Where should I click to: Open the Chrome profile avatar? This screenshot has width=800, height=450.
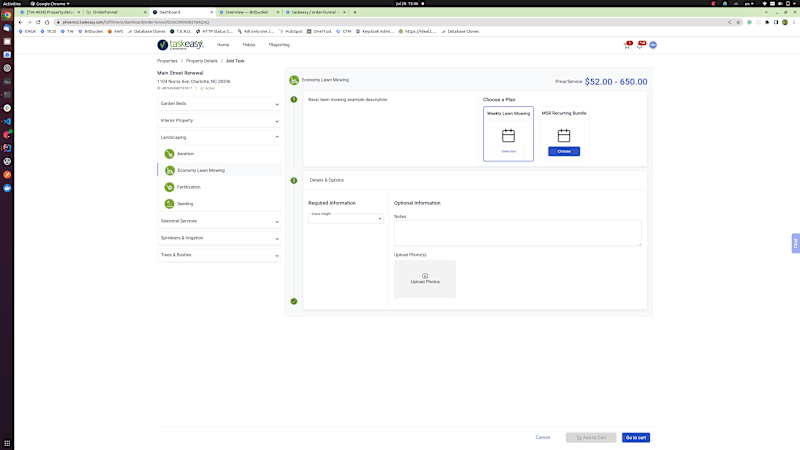click(785, 22)
